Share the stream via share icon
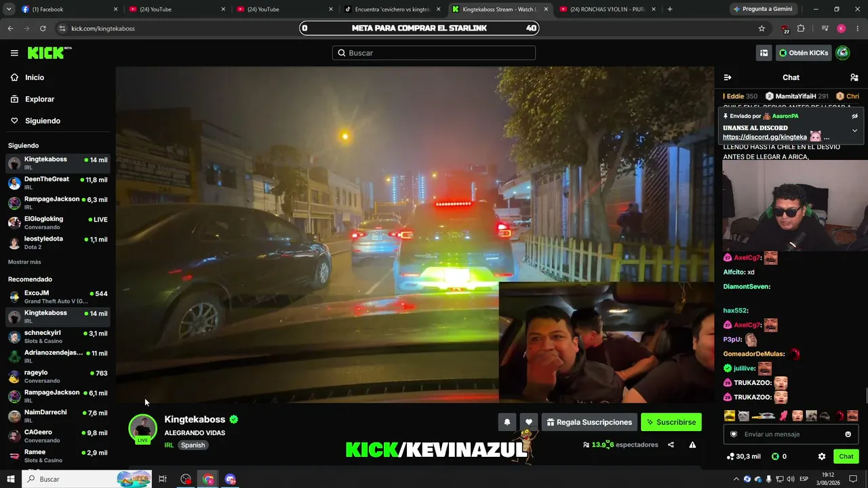 pyautogui.click(x=671, y=445)
